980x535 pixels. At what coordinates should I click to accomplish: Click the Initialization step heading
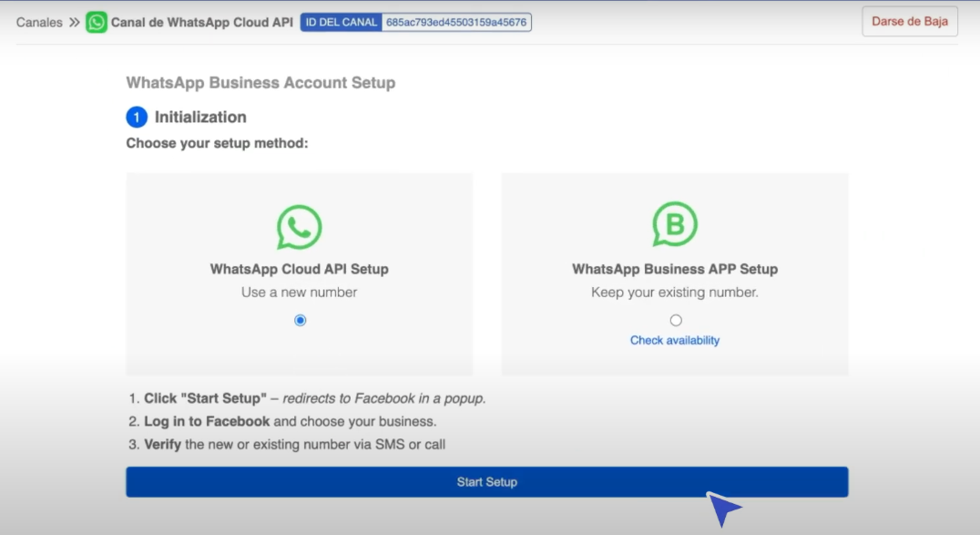click(x=200, y=117)
